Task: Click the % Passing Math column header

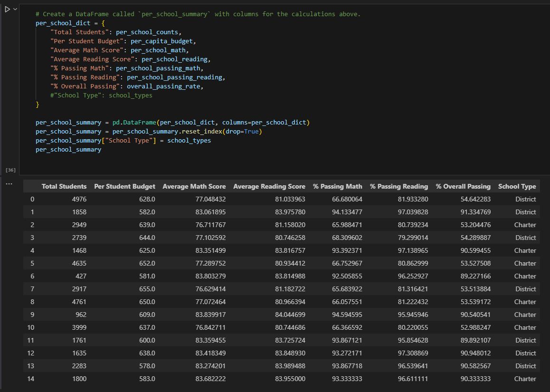Action: point(337,186)
